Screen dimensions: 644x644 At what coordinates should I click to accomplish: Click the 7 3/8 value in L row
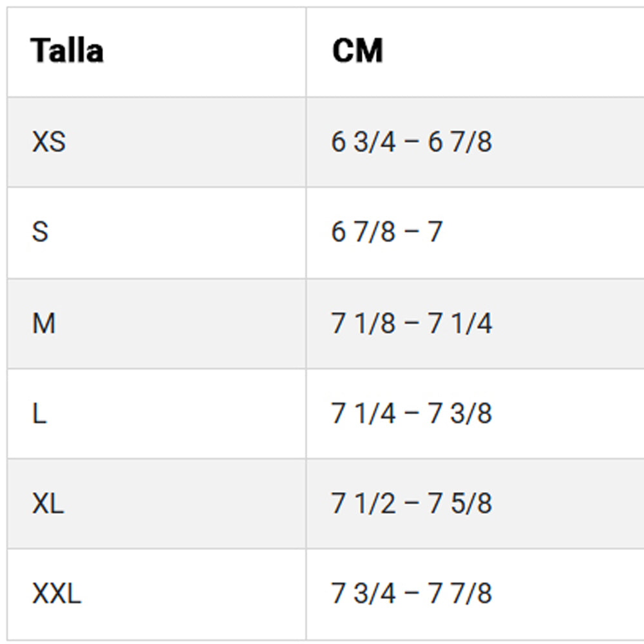click(x=460, y=413)
